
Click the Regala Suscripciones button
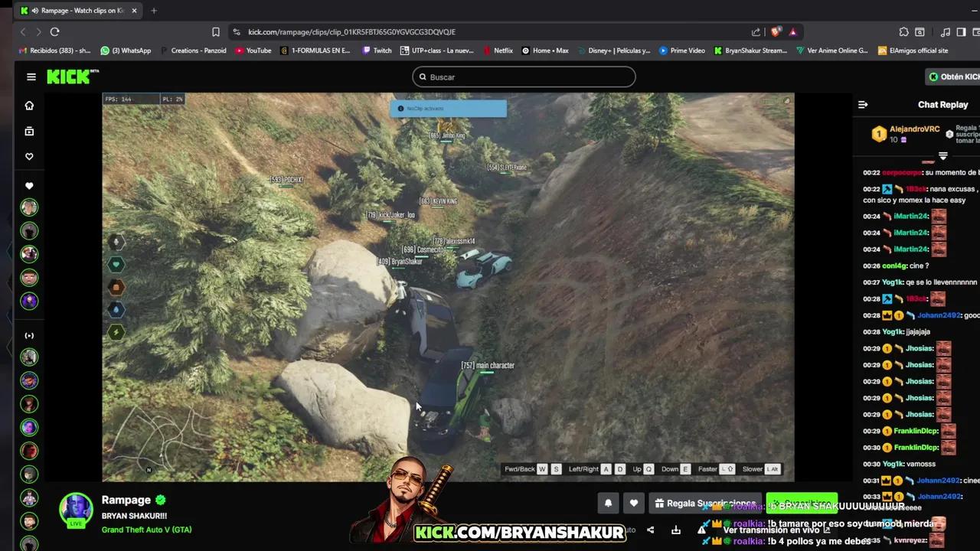pyautogui.click(x=705, y=503)
